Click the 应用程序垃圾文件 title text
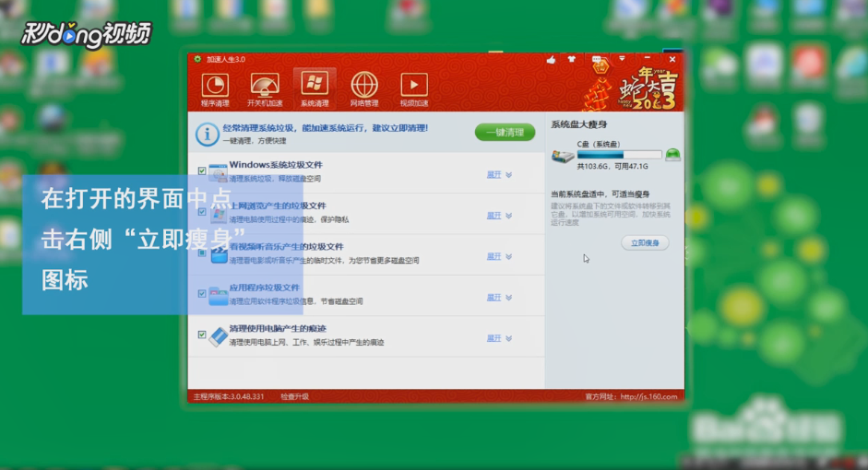Image resolution: width=868 pixels, height=470 pixels. (x=264, y=288)
